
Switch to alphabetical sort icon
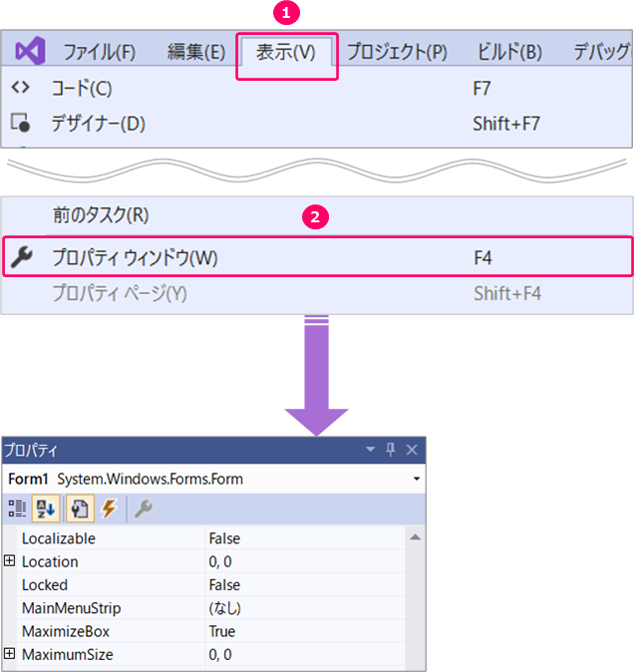[46, 508]
